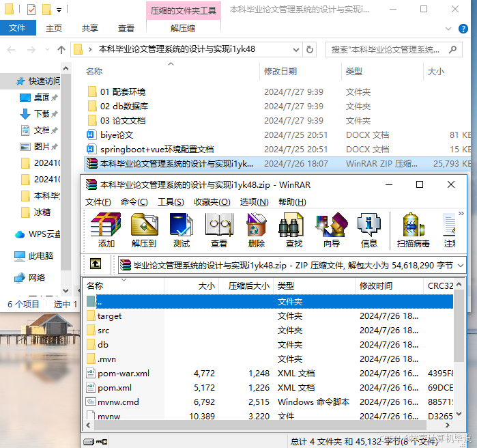Expand the Explorer address bar history dropdown
The height and width of the screenshot is (448, 477).
[x=295, y=50]
